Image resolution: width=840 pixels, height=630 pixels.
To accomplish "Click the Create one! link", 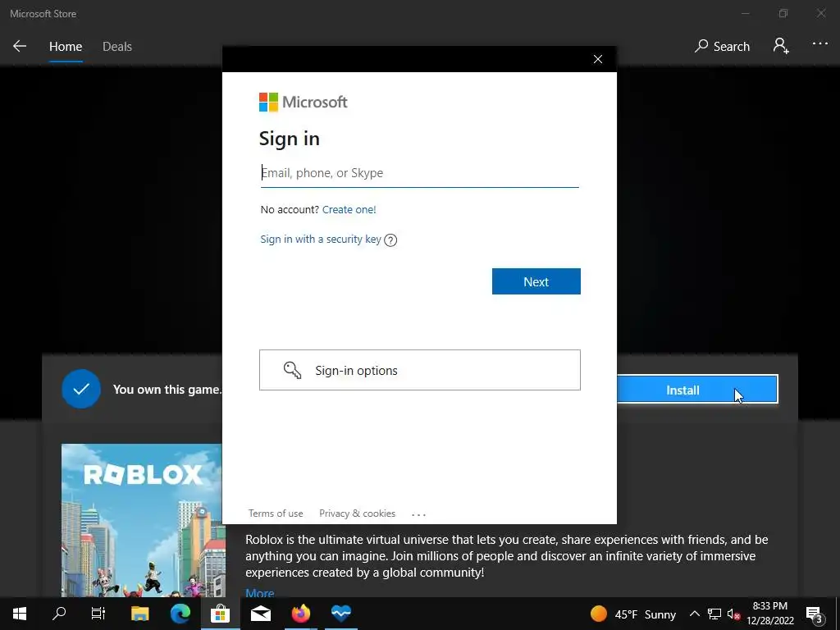I will 349,209.
